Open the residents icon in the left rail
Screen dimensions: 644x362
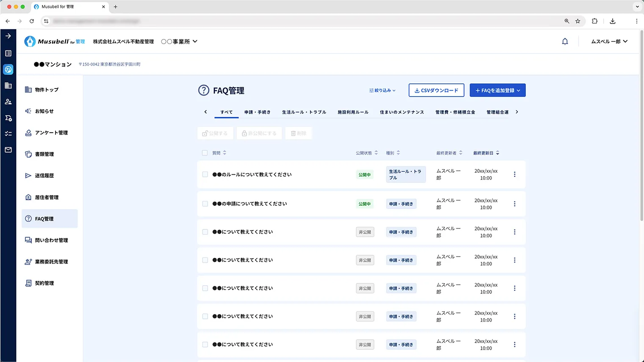coord(8,101)
